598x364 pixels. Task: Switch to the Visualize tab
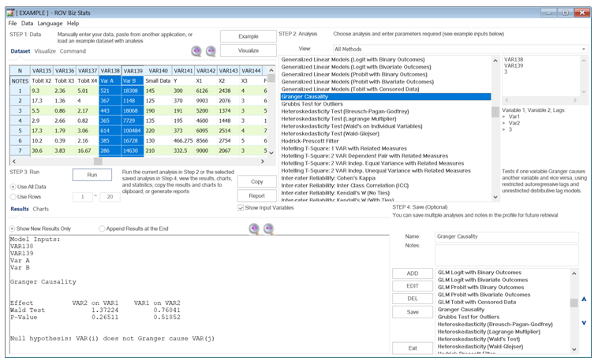point(45,51)
